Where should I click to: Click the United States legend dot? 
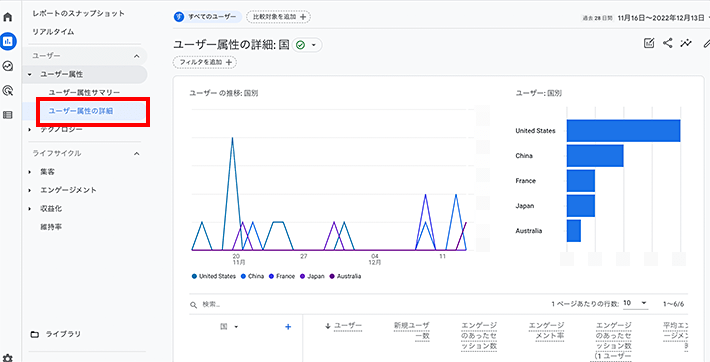(x=194, y=276)
